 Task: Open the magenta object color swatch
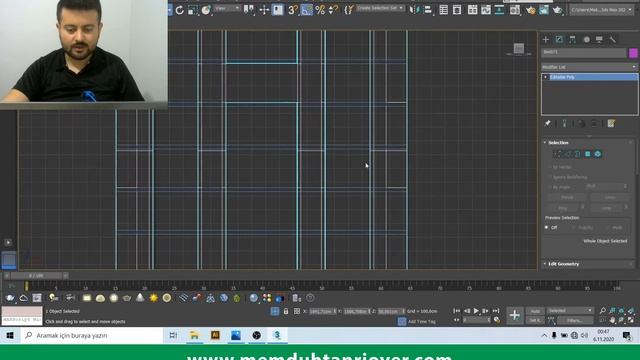(x=633, y=53)
